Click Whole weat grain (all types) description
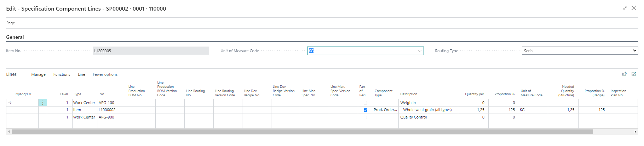This screenshot has height=146, width=644. (427, 110)
